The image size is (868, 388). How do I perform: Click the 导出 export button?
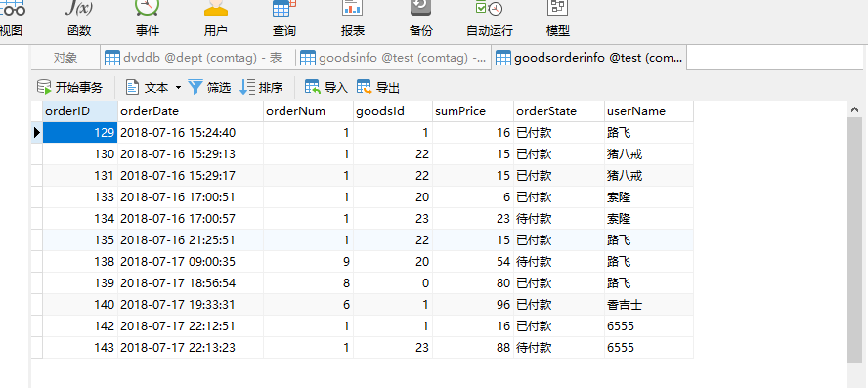(378, 87)
